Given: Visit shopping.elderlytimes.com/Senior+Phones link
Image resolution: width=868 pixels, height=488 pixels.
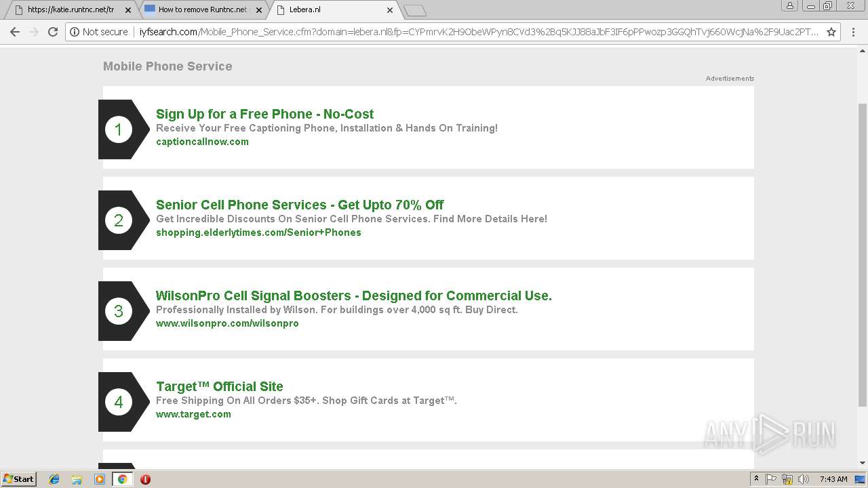Looking at the screenshot, I should (x=258, y=232).
